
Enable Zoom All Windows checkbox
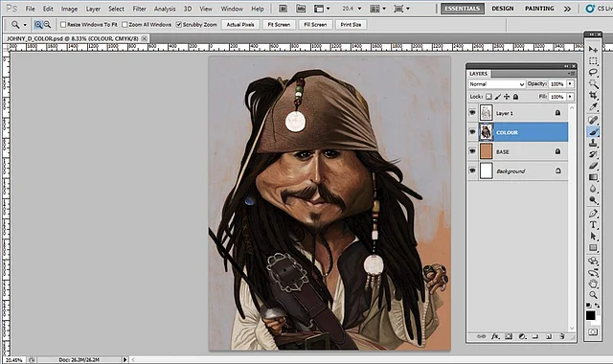125,25
